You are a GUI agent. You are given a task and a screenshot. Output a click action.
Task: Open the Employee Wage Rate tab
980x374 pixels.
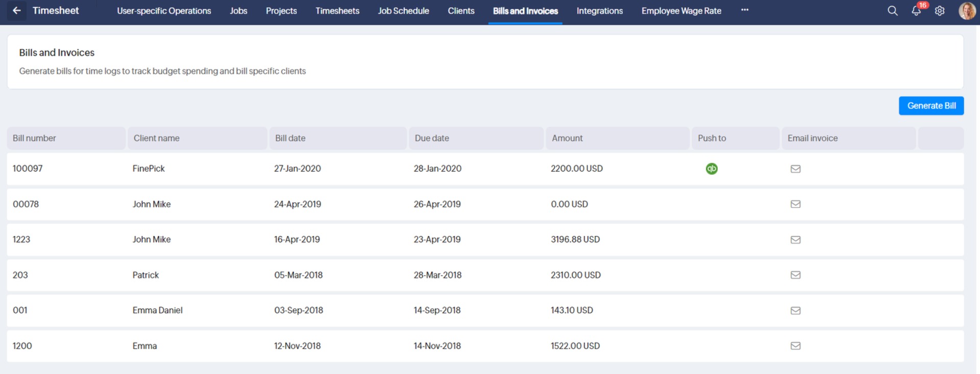coord(681,11)
